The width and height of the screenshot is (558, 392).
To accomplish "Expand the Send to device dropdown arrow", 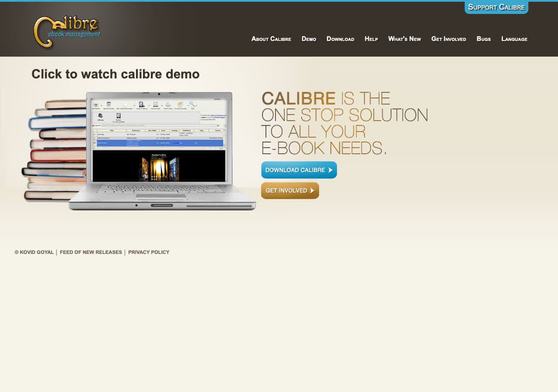I will click(149, 105).
